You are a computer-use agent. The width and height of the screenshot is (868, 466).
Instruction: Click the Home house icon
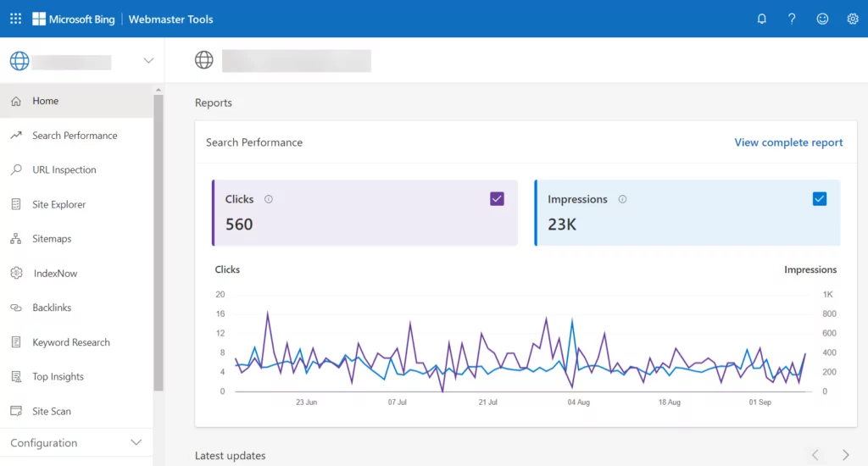[x=16, y=101]
